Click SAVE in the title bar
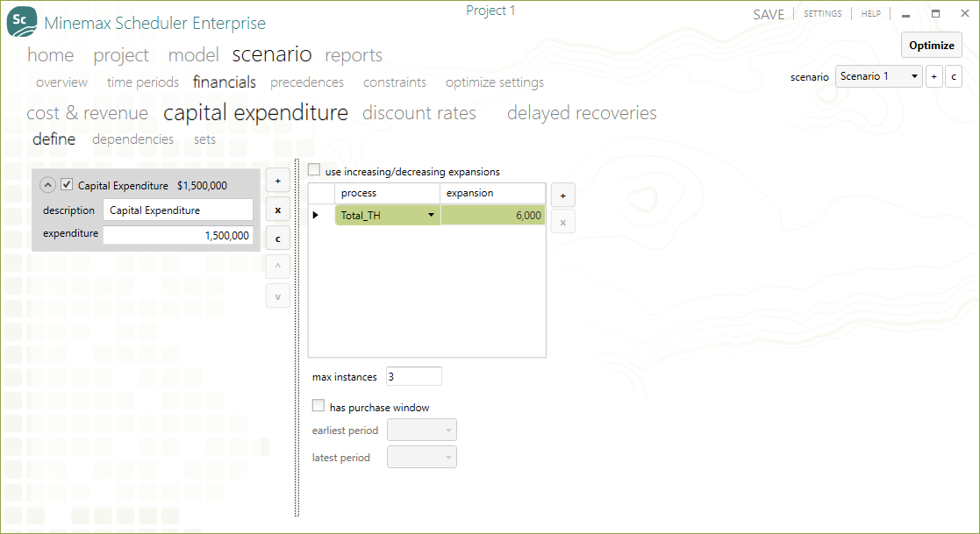The image size is (980, 534). (769, 14)
